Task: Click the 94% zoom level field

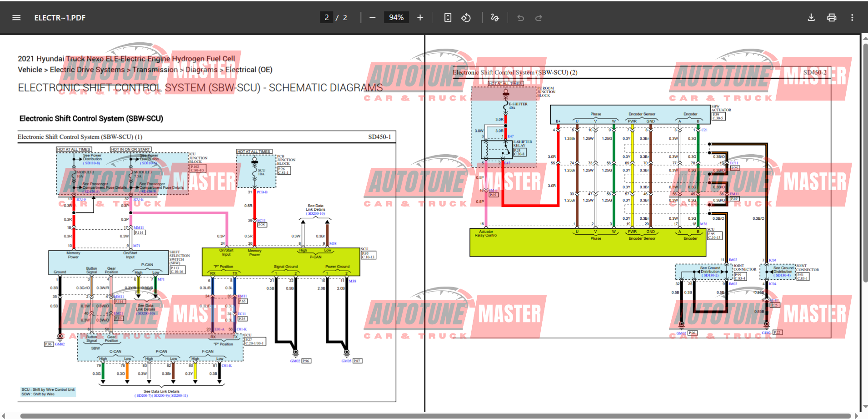Action: pyautogui.click(x=396, y=18)
